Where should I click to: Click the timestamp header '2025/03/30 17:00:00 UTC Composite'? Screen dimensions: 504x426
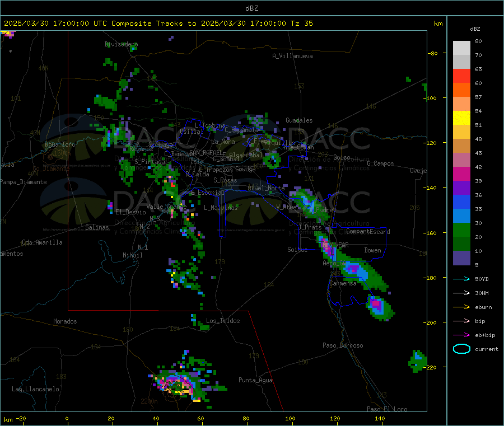coord(78,24)
